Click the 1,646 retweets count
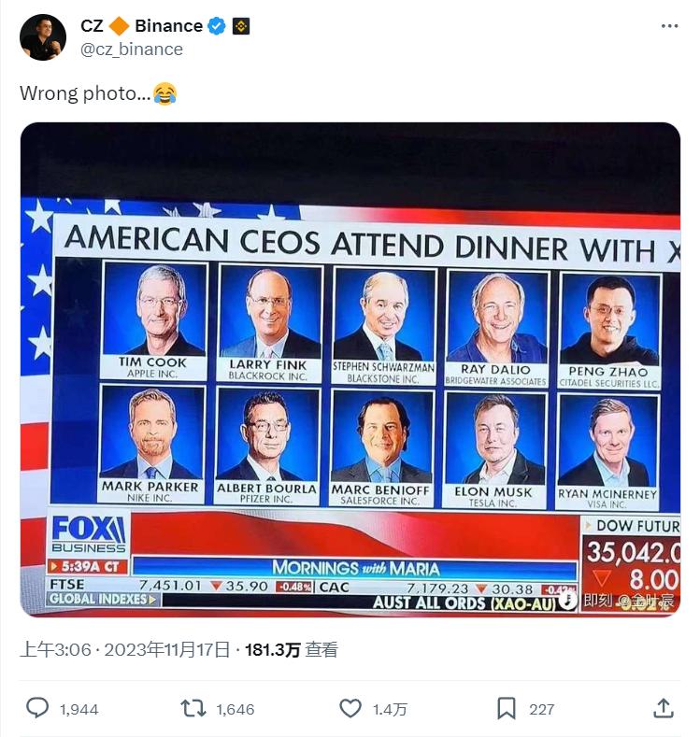700x737 pixels. [235, 710]
